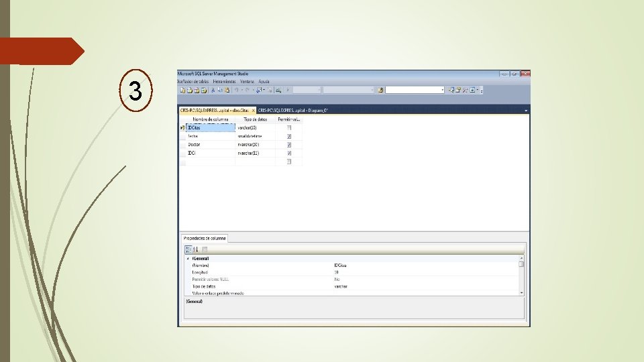Viewport: 644px width, 362px height.
Task: Switch to the Diagram_0 document tab
Action: (x=293, y=111)
